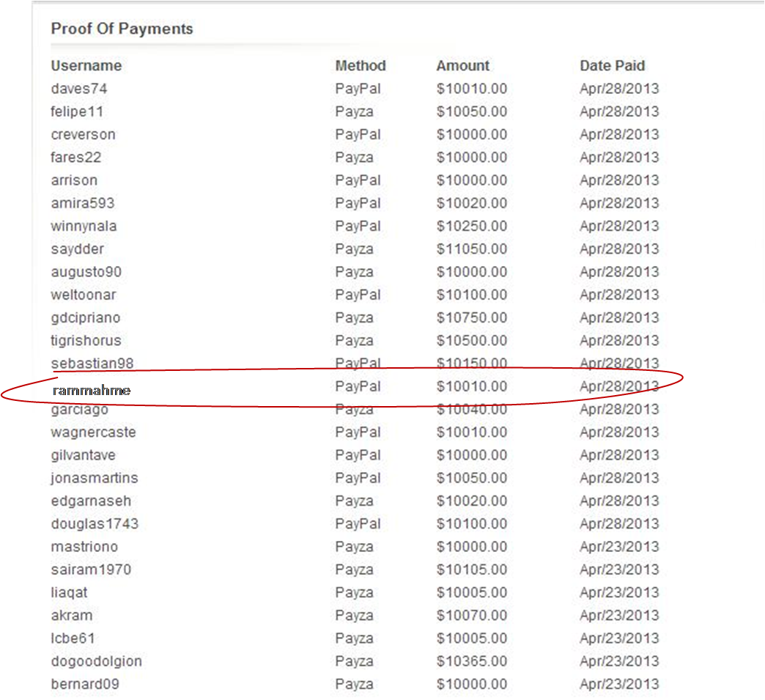Select the felipe11 username

click(x=77, y=111)
